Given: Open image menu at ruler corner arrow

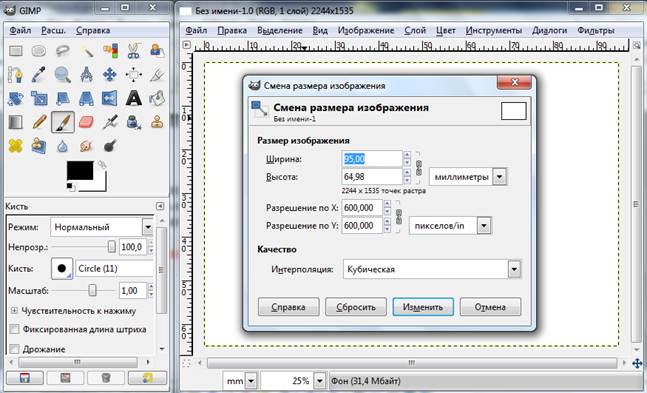Looking at the screenshot, I should [x=187, y=45].
